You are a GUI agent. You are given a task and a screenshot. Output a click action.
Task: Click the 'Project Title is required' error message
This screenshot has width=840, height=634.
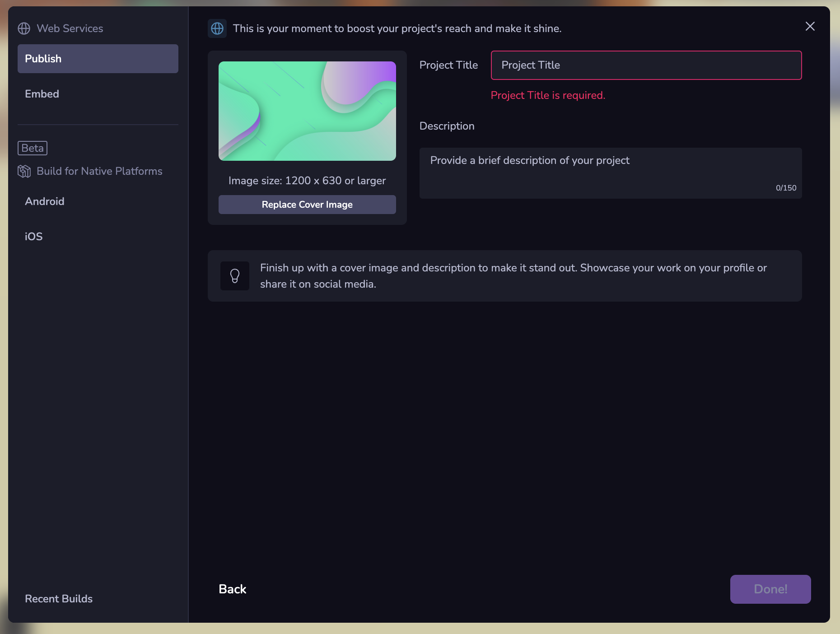tap(548, 95)
